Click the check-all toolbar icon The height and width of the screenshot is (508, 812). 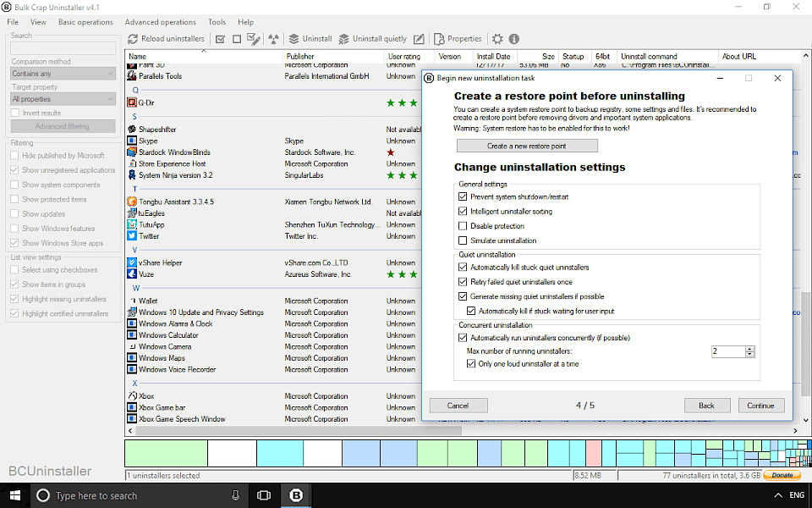(220, 39)
